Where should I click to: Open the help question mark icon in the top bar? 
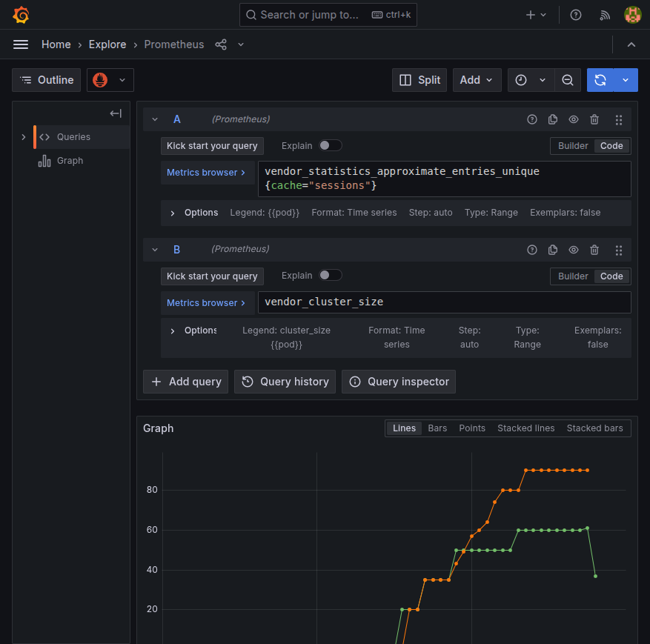575,15
